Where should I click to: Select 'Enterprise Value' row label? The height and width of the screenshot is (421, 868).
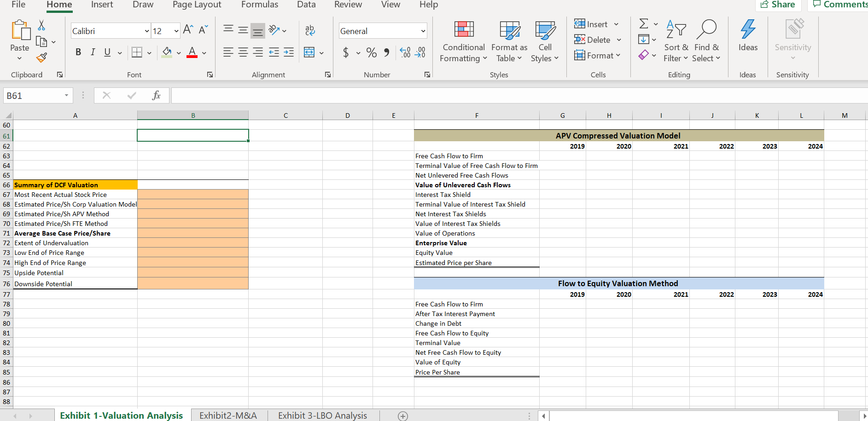(441, 243)
